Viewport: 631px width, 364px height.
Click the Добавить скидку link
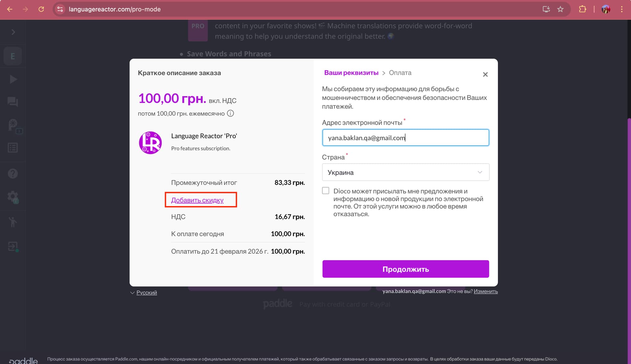click(x=197, y=200)
